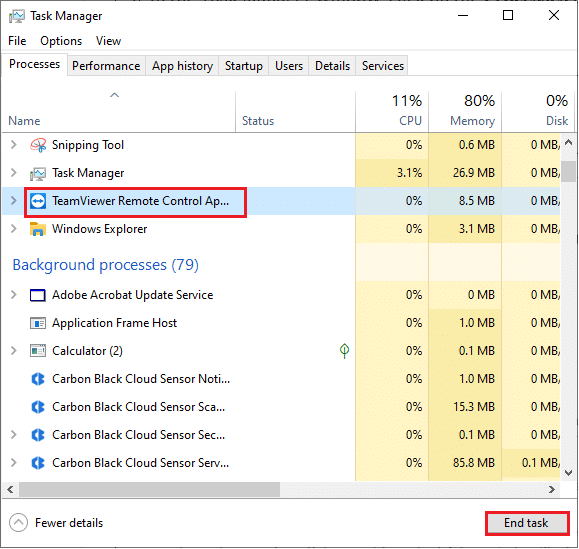The image size is (579, 549).
Task: Click the vertical scrollbar down arrow
Action: tap(569, 473)
